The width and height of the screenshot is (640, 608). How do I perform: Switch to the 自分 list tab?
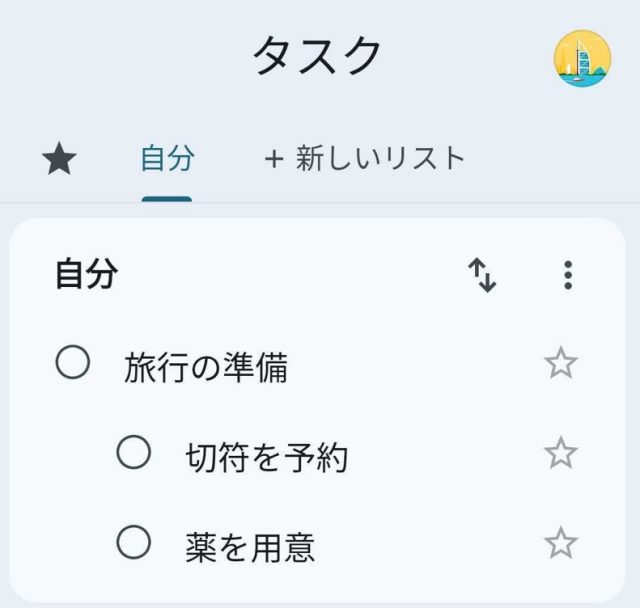pos(167,158)
